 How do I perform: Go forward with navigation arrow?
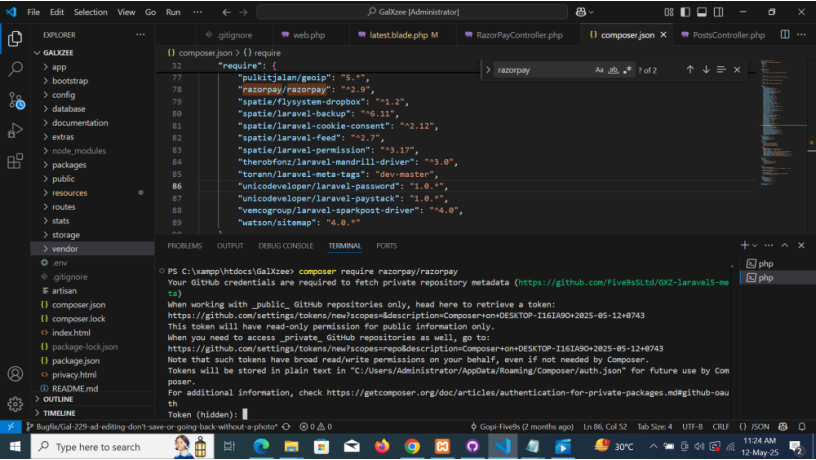coord(243,12)
